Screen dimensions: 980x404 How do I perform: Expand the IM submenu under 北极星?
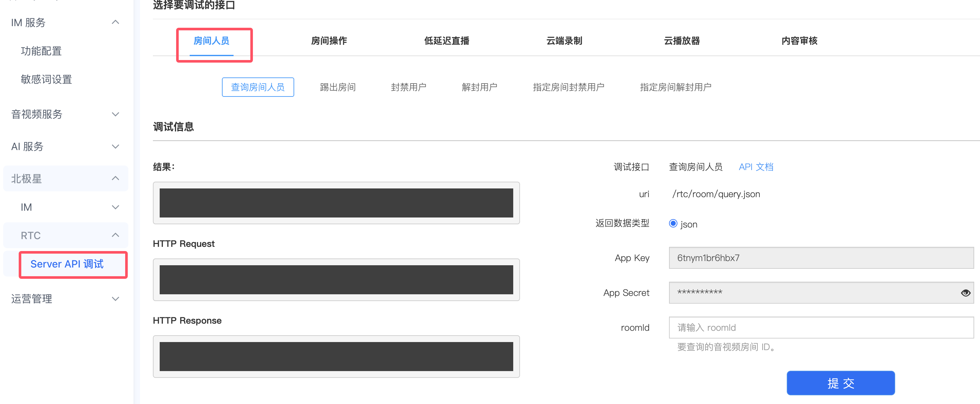point(65,207)
